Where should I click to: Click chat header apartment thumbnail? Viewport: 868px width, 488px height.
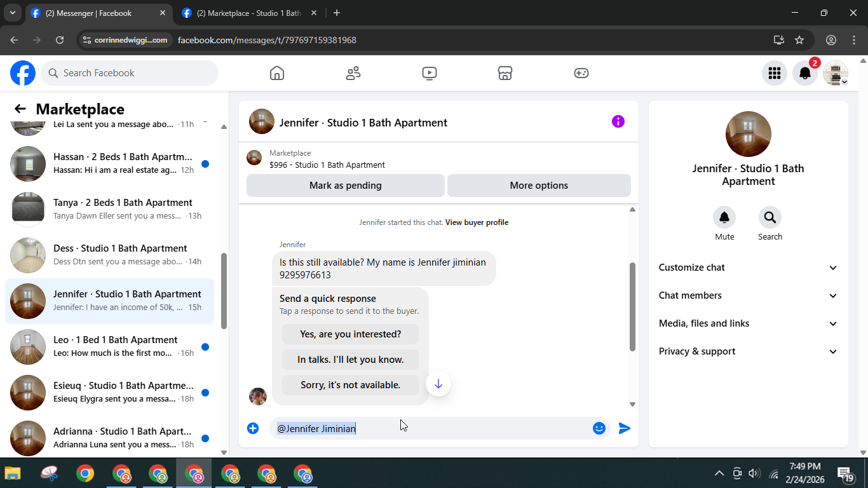(x=262, y=121)
